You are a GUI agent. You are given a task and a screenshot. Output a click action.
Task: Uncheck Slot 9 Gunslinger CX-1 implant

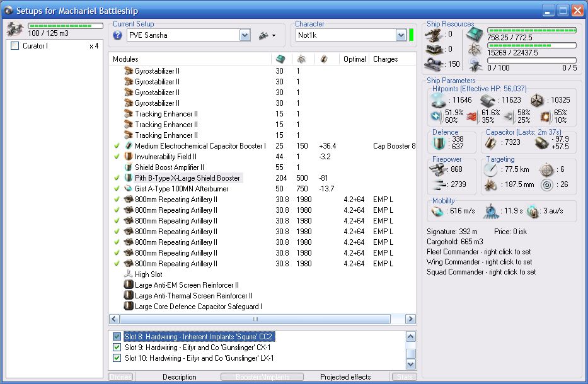tap(117, 347)
